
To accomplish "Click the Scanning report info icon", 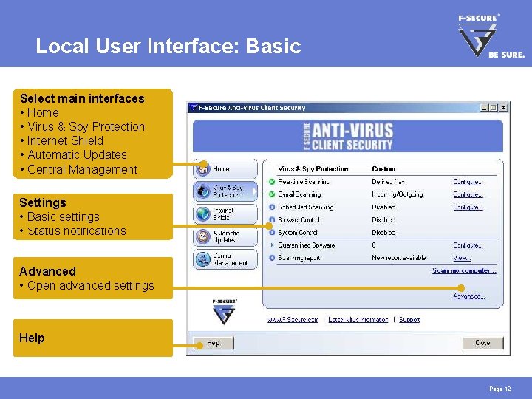I will click(272, 258).
